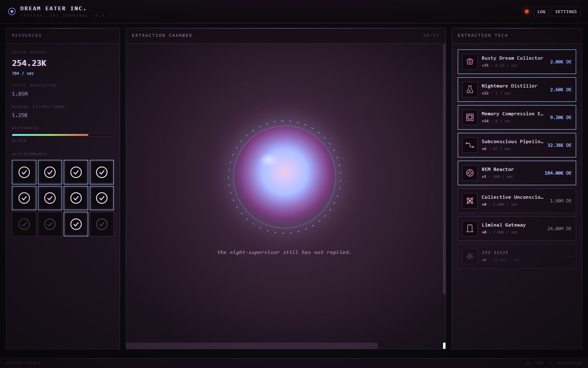Click third achievement badge in middle row
The image size is (588, 368).
tap(76, 198)
